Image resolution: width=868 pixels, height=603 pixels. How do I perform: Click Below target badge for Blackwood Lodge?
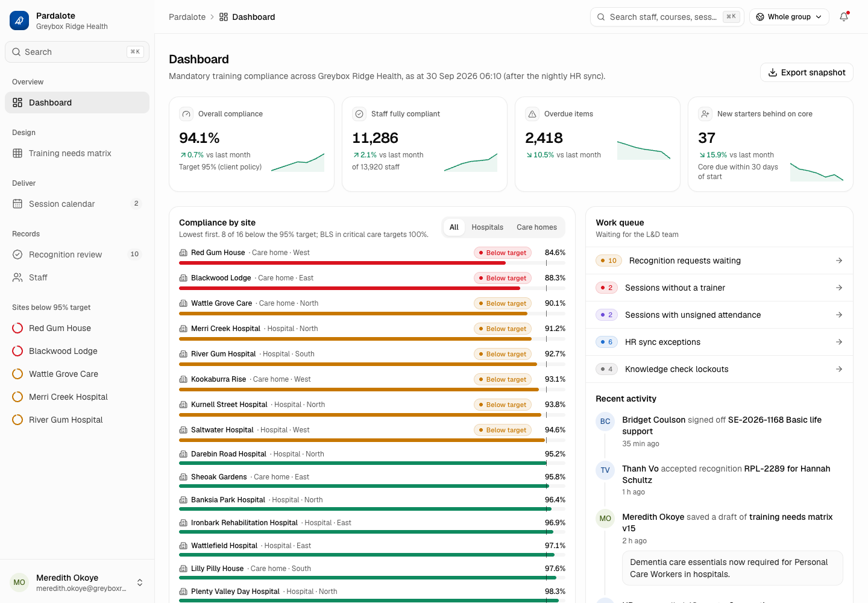pos(503,278)
